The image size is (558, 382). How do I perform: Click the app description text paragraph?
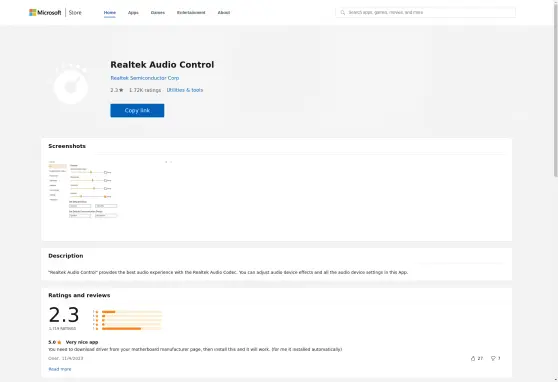(228, 272)
